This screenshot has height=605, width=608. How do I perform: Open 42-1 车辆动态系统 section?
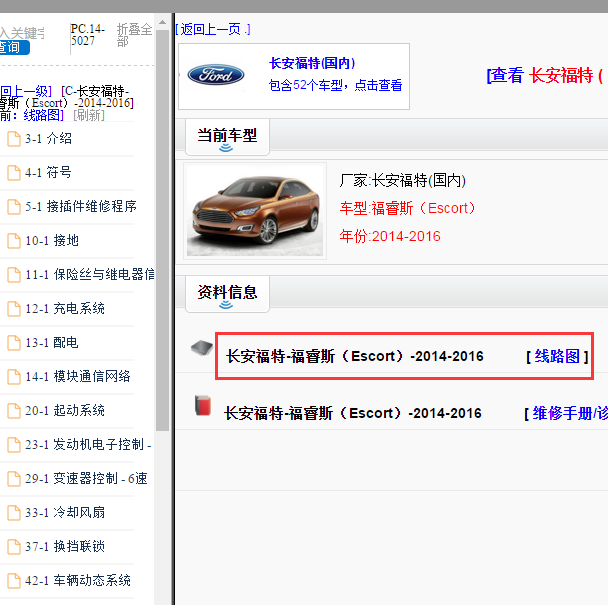point(78,581)
